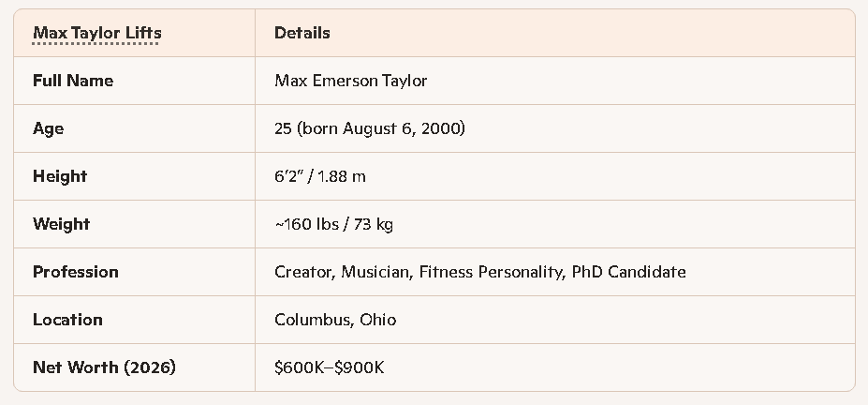Select the Weight row label

point(62,224)
